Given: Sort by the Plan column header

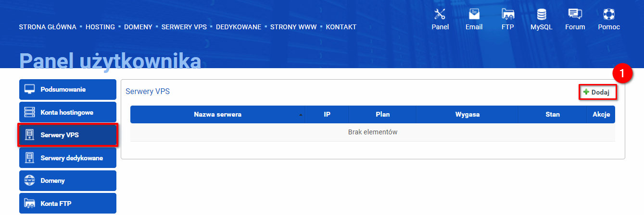Looking at the screenshot, I should pyautogui.click(x=383, y=114).
